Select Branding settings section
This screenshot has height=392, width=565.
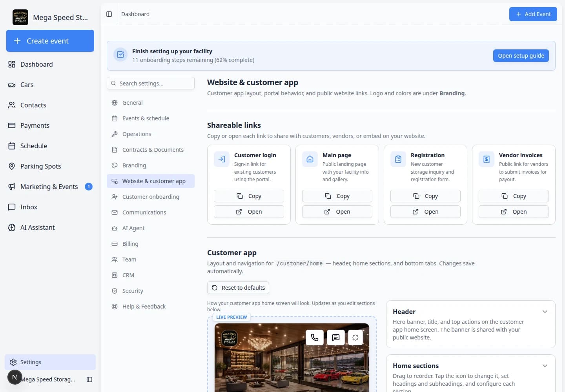(151, 165)
